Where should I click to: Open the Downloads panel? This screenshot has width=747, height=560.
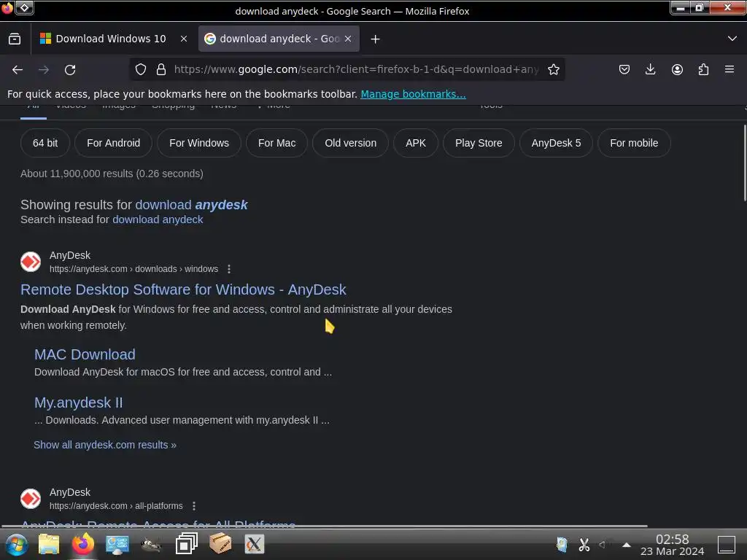point(650,69)
